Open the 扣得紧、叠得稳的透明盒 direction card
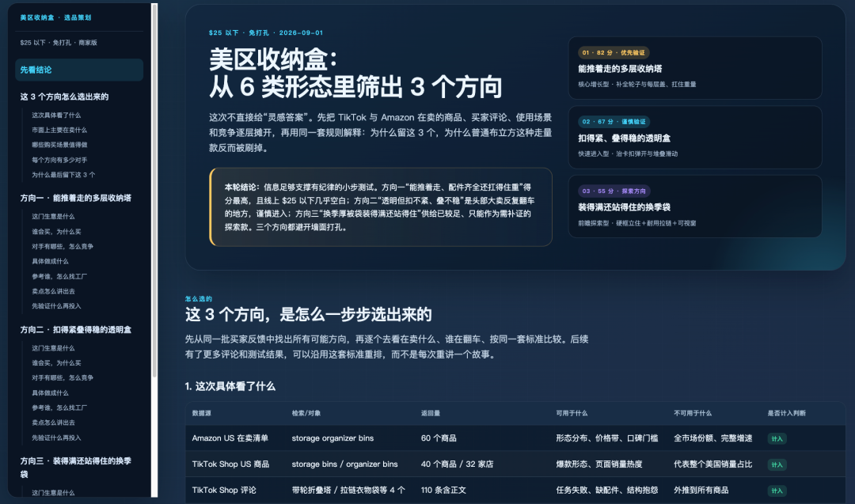 click(695, 138)
